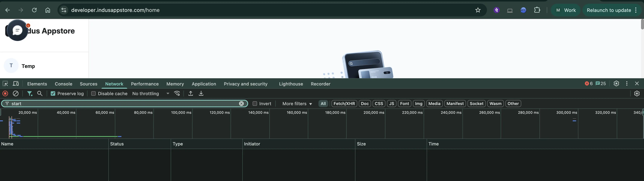Open network conditions wifi icon
The image size is (644, 181).
pos(177,94)
